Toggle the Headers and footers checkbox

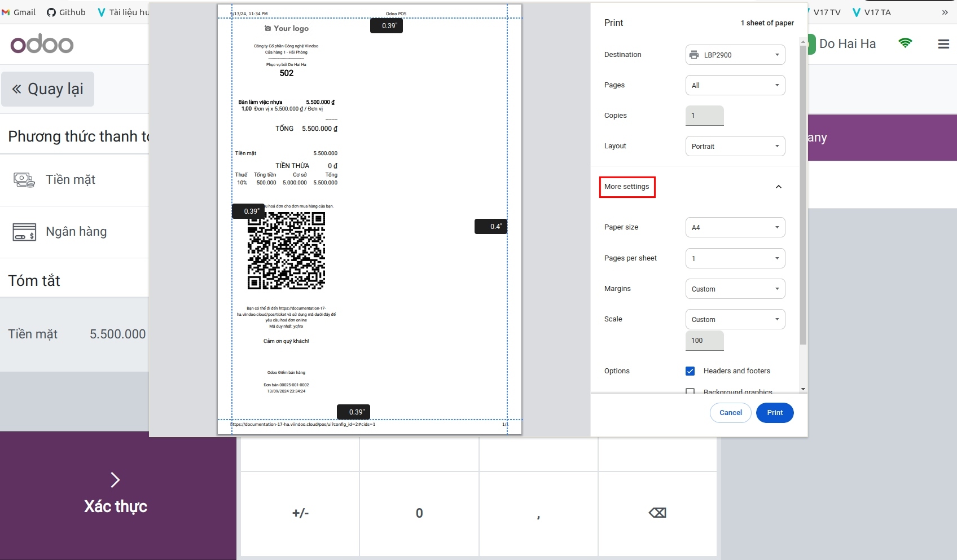(x=690, y=371)
